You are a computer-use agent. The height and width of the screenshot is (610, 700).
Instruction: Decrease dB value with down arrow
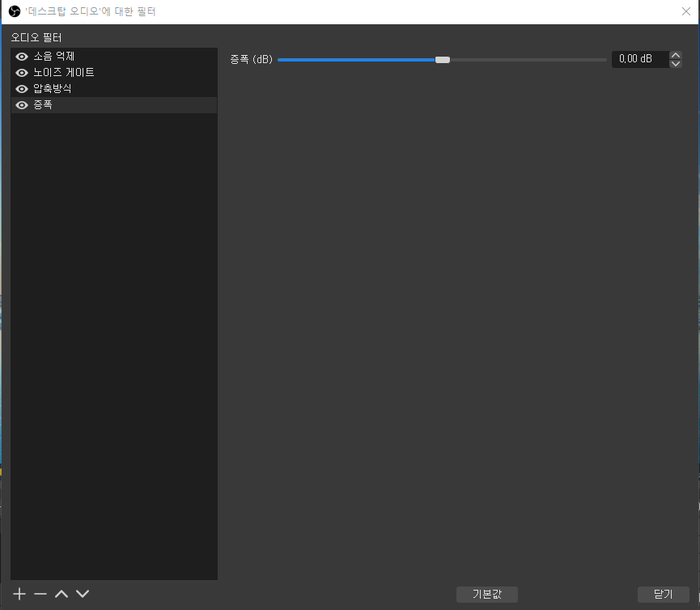click(676, 63)
